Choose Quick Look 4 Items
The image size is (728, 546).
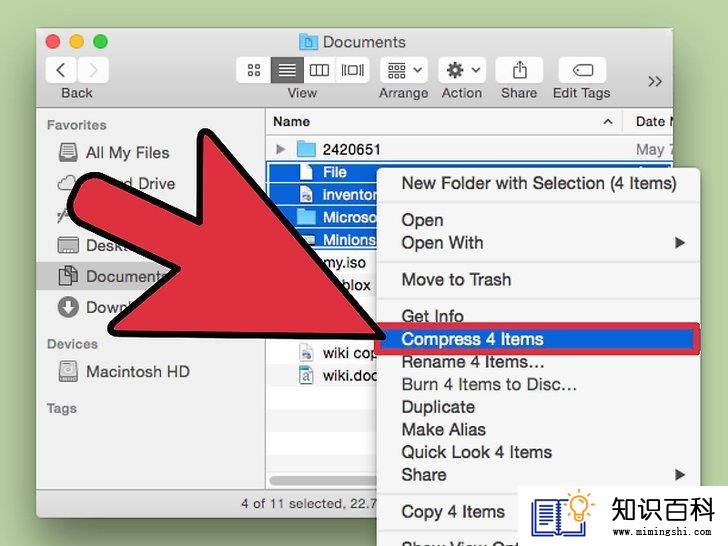tap(539, 452)
